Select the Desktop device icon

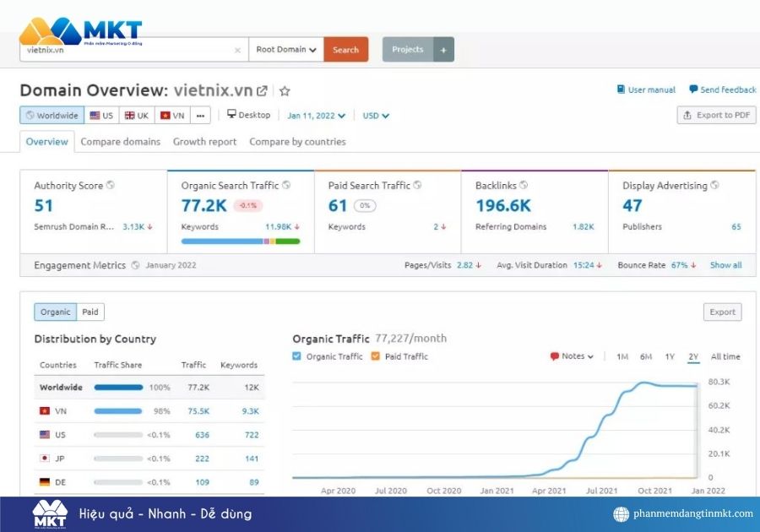[230, 115]
